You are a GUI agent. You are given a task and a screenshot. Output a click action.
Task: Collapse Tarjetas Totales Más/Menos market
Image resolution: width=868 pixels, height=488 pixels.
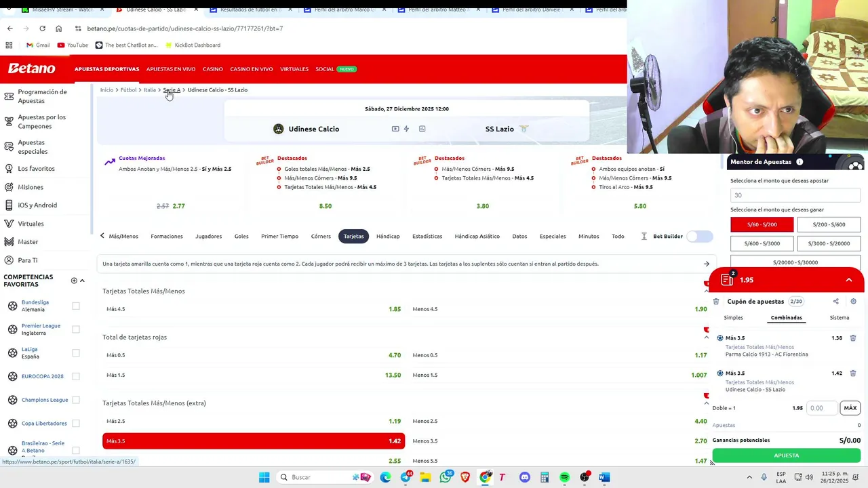coord(706,291)
